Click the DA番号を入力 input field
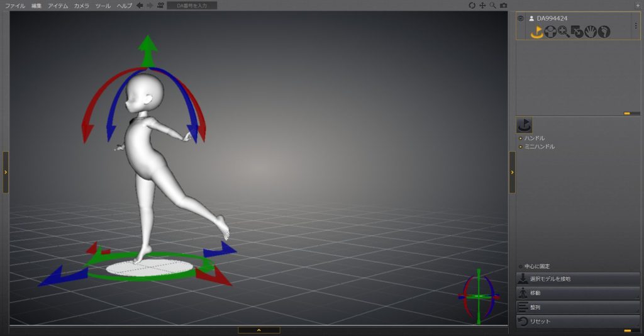 (x=192, y=6)
